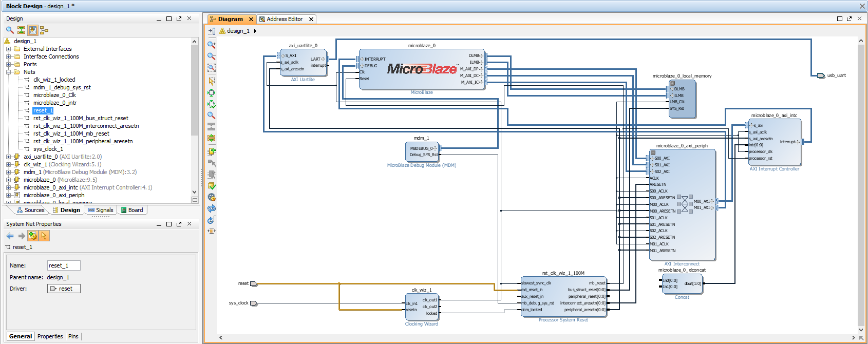Switch to the Pins tab
The width and height of the screenshot is (868, 344).
click(x=73, y=336)
